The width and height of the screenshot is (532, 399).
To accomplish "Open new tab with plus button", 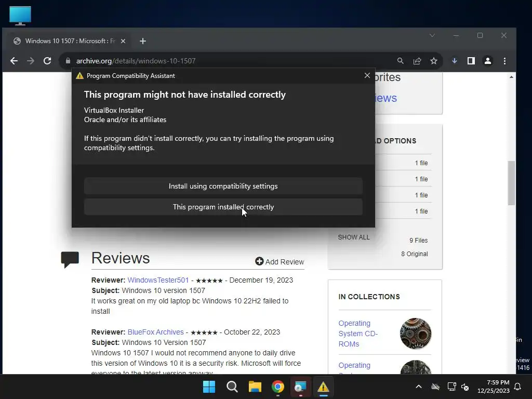I will point(143,41).
